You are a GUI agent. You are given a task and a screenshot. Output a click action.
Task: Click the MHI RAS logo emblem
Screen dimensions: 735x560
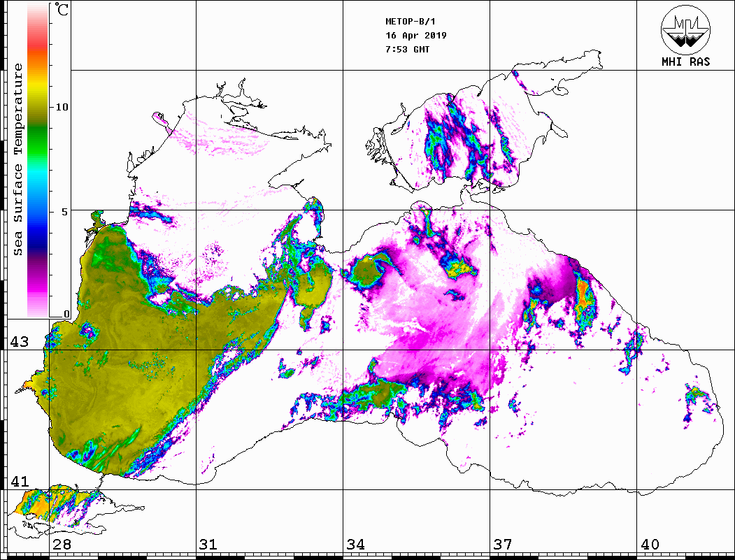pyautogui.click(x=685, y=29)
